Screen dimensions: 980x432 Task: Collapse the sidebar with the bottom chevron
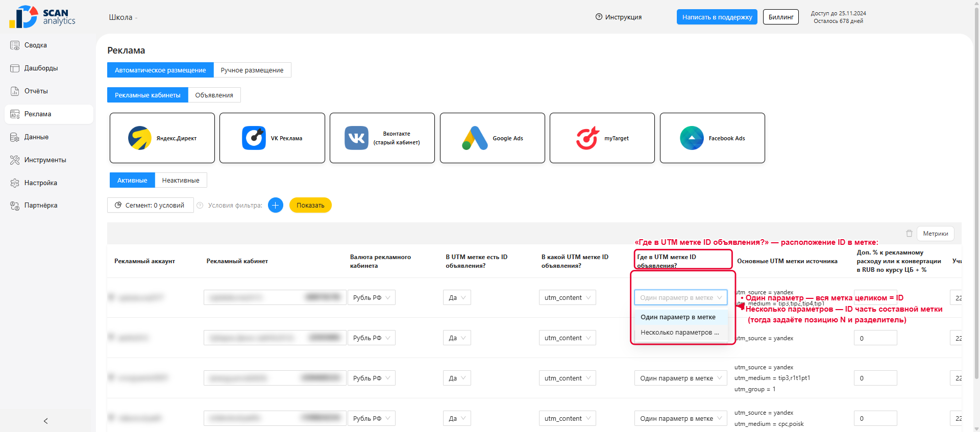click(46, 421)
